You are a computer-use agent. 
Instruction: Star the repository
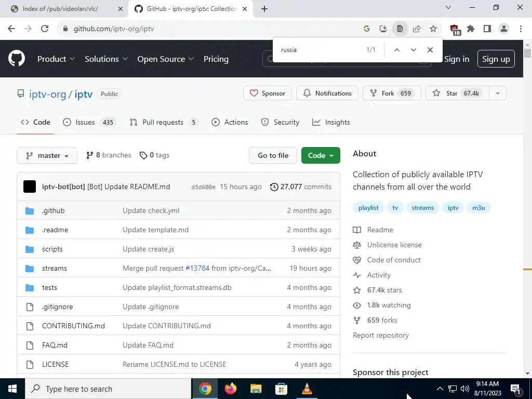457,94
